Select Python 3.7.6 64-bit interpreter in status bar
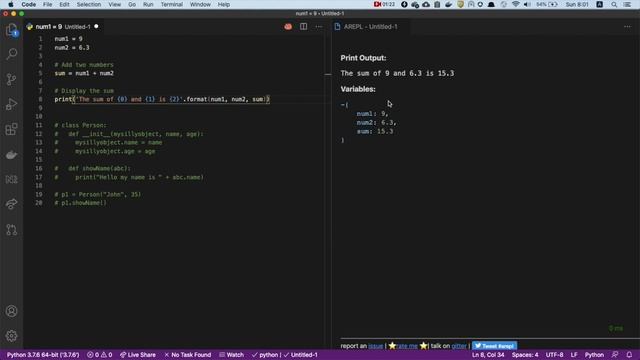Viewport: 640px width, 360px height. (43, 355)
